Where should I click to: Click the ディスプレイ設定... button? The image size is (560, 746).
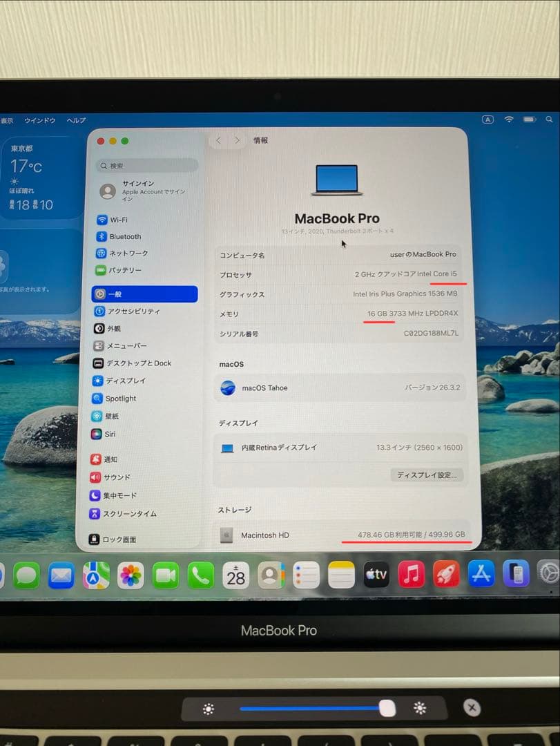tap(427, 475)
